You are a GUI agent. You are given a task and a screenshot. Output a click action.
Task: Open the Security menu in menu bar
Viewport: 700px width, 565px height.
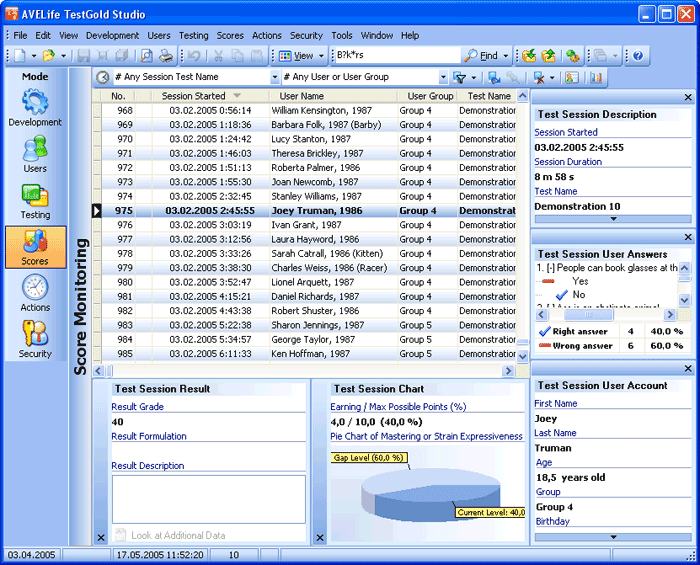(x=306, y=35)
